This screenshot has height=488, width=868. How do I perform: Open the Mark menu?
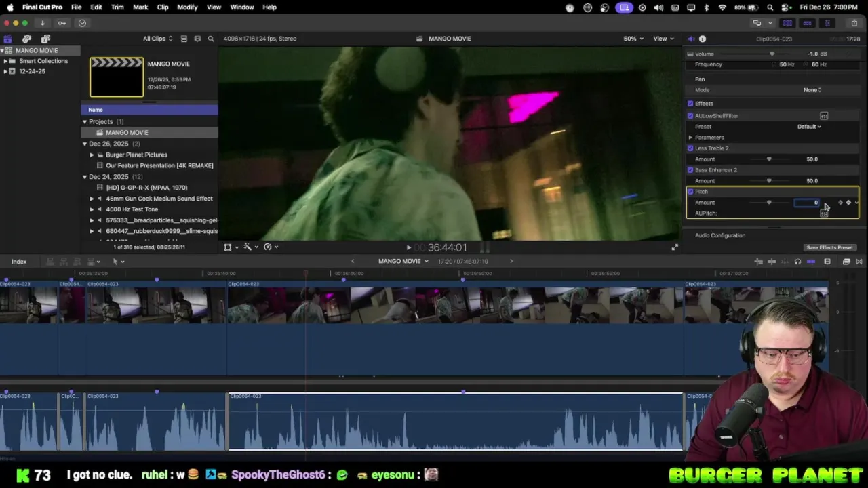pos(140,7)
